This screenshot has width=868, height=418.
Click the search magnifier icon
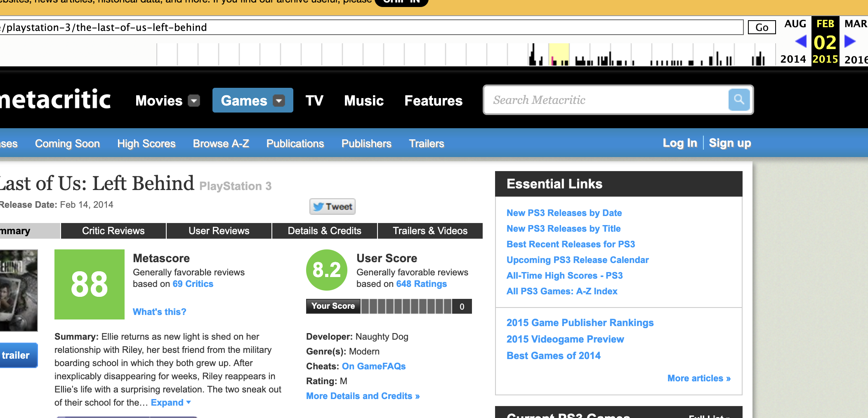tap(739, 100)
